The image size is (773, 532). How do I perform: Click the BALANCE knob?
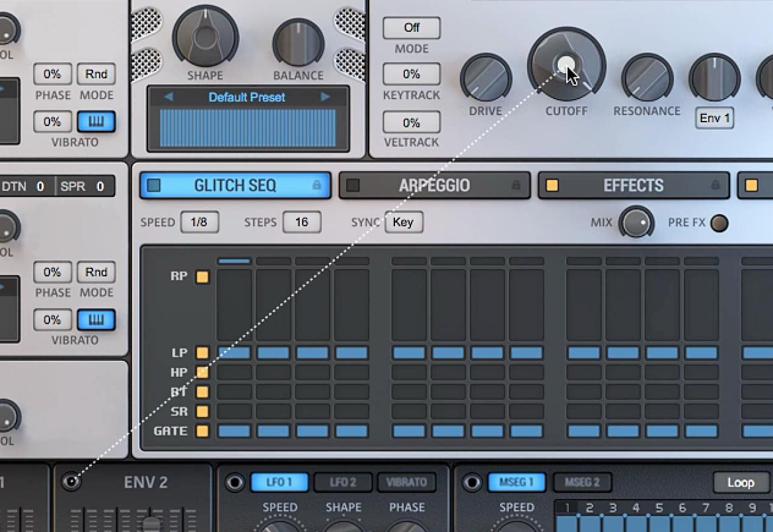coord(298,44)
